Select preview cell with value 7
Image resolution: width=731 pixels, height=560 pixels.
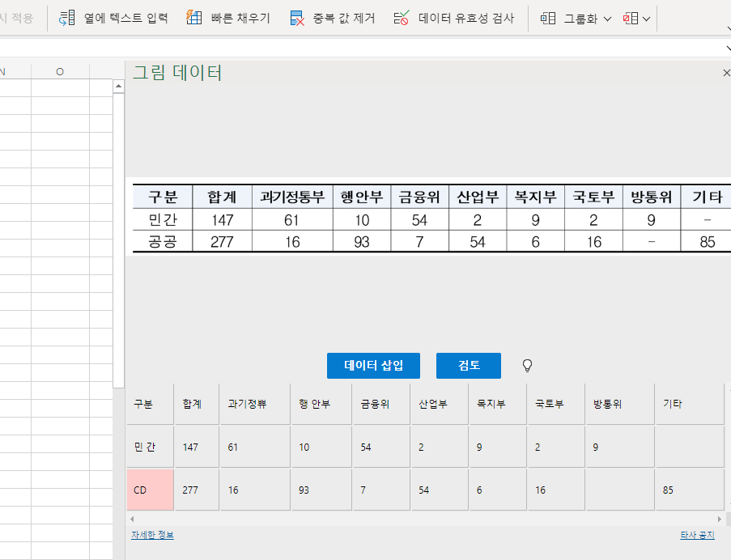381,490
